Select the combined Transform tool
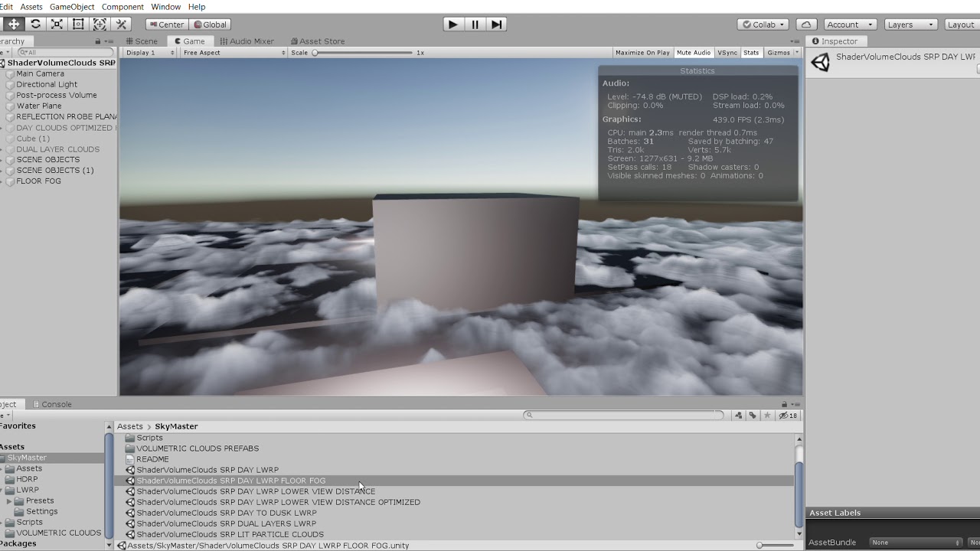The image size is (980, 551). 100,24
